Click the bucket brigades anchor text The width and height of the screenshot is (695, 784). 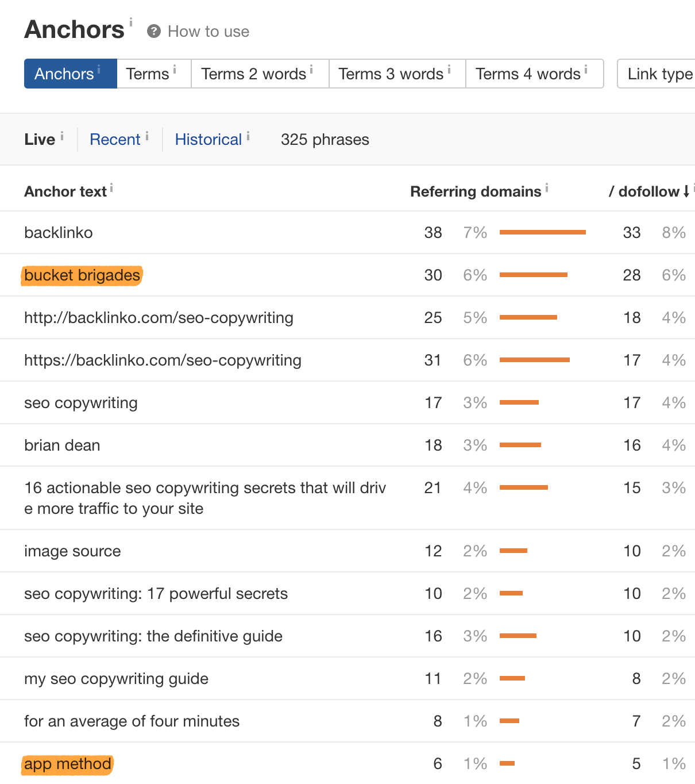[82, 275]
